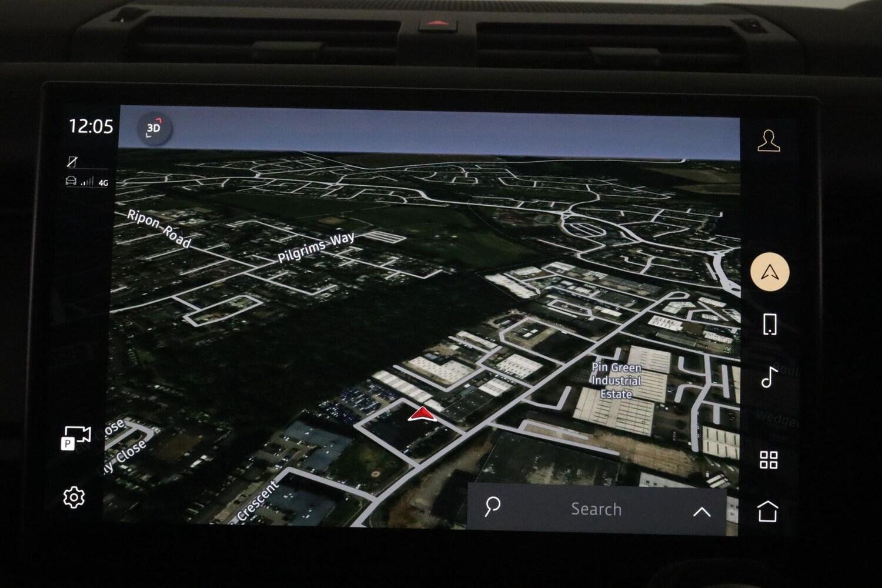Toggle the 3D map view button
Viewport: 882px width, 588px height.
click(x=154, y=128)
